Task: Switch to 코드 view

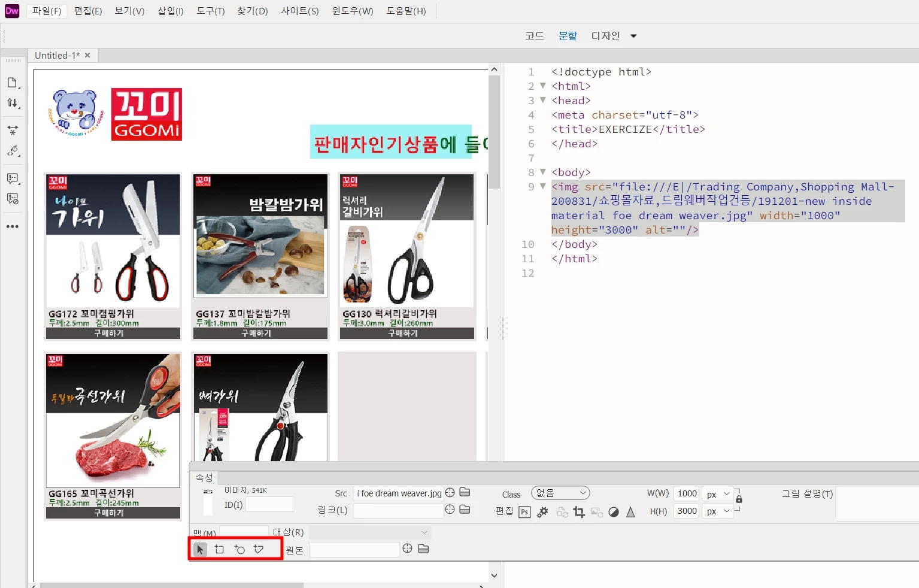Action: tap(535, 36)
